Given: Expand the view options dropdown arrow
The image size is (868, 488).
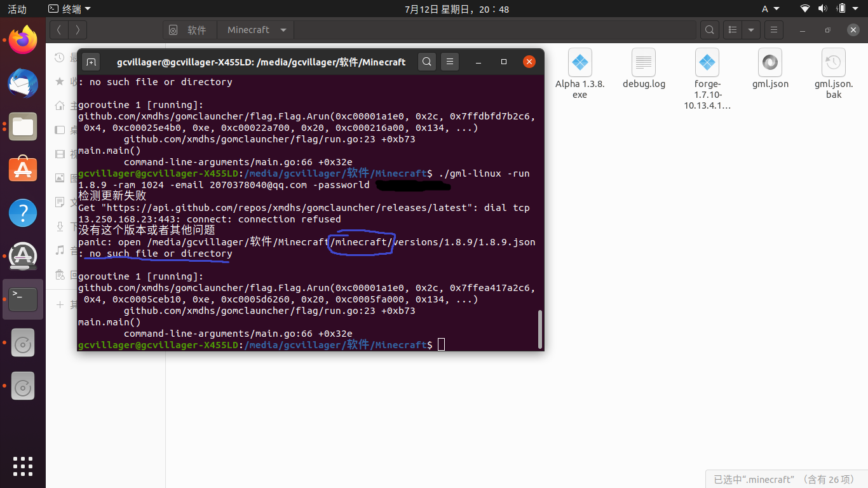Looking at the screenshot, I should tap(752, 30).
